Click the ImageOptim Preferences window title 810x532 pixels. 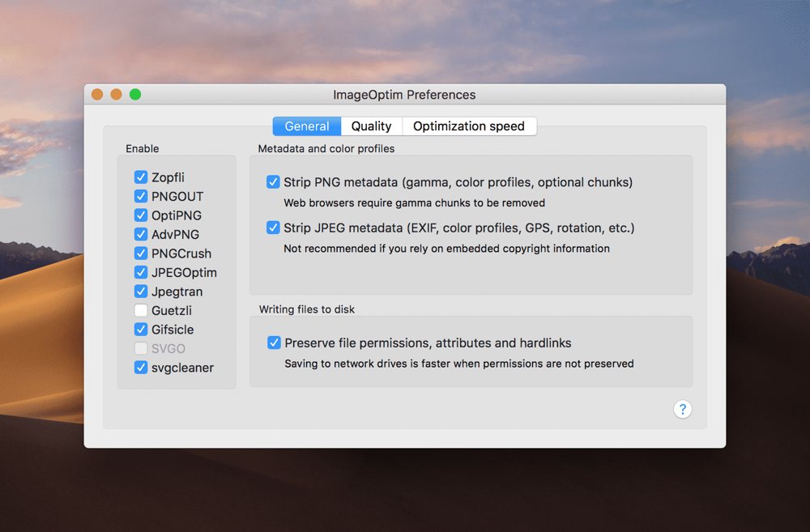[x=404, y=95]
